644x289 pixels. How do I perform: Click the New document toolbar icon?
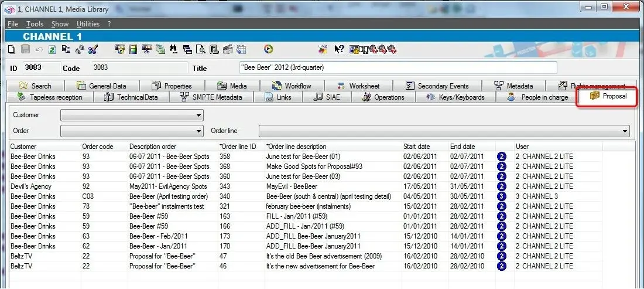[x=11, y=49]
